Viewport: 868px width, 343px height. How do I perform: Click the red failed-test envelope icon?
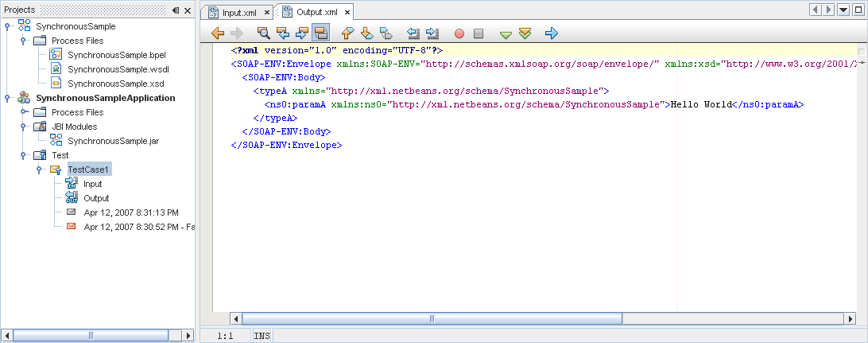coord(71,227)
